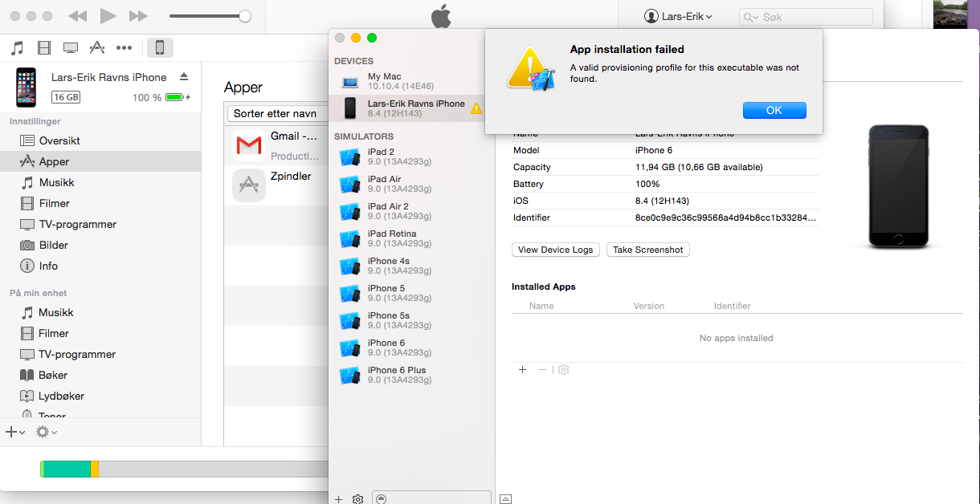This screenshot has width=980, height=504.
Task: Open Info in iTunes sidebar
Action: 100,266
